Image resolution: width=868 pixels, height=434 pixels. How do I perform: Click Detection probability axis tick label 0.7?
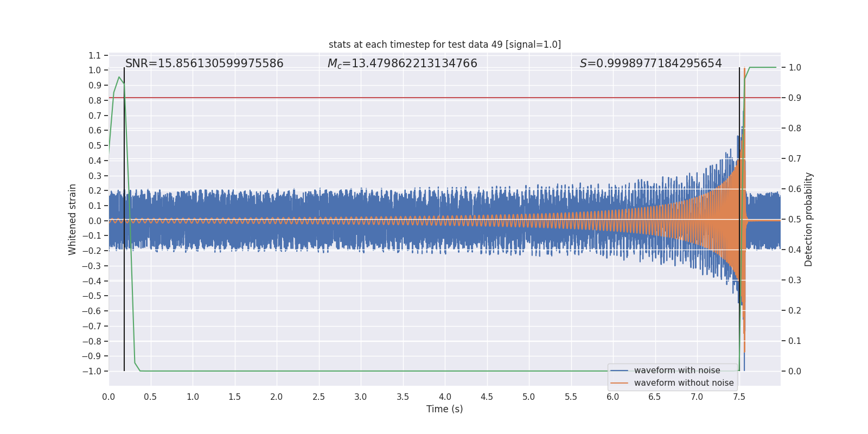click(x=795, y=159)
